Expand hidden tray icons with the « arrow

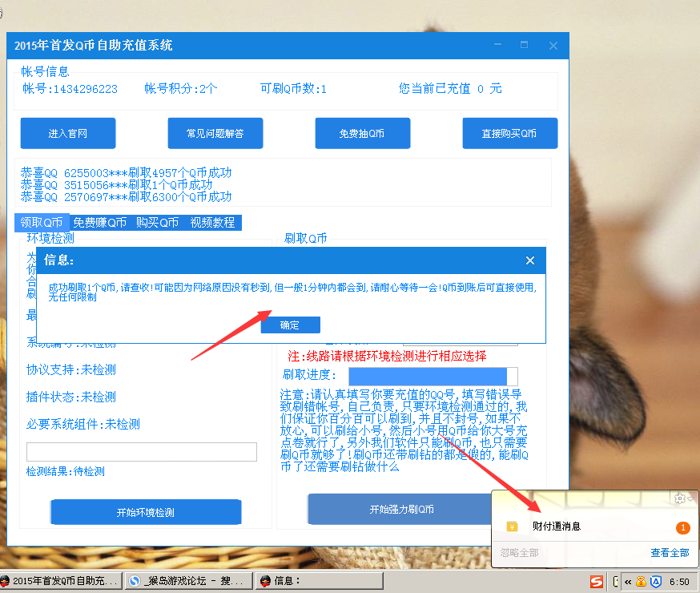(628, 581)
